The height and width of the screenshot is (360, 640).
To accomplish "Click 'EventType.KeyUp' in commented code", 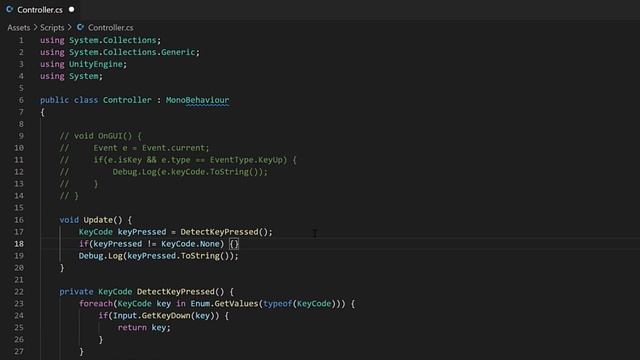I will click(249, 160).
